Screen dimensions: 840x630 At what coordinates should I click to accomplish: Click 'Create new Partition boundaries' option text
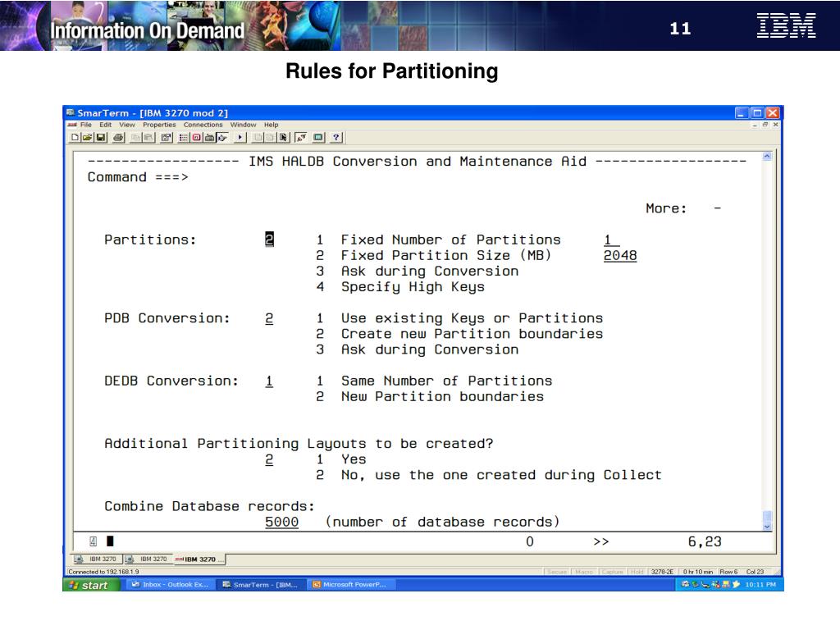472,334
